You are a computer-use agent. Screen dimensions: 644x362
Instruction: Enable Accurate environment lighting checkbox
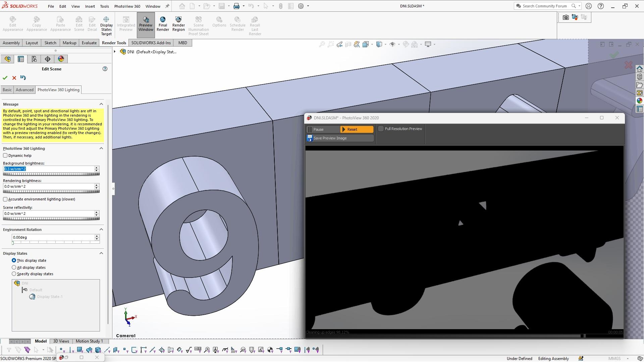[x=5, y=199]
